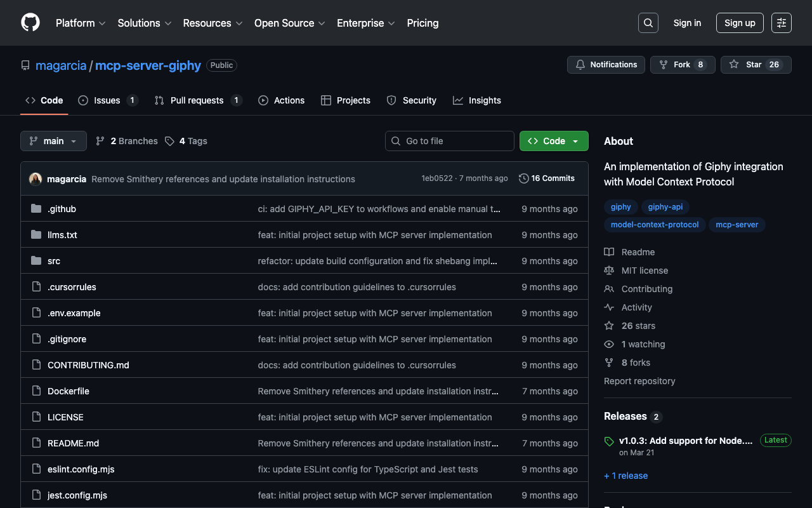The image size is (812, 508).
Task: Open the Open Source navigation menu
Action: [x=289, y=23]
